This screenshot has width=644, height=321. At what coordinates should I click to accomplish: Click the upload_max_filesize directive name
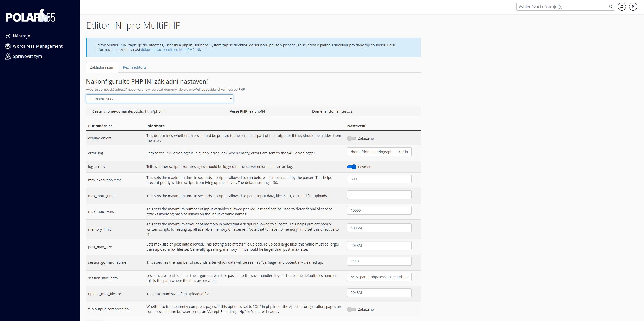105,294
